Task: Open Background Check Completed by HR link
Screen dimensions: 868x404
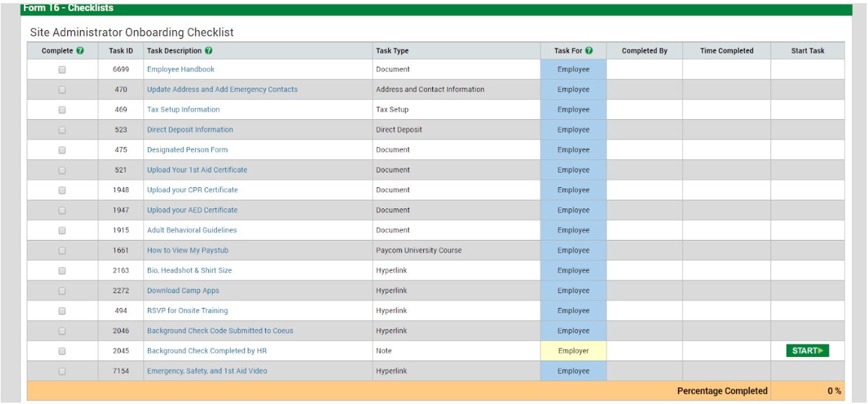Action: point(207,351)
